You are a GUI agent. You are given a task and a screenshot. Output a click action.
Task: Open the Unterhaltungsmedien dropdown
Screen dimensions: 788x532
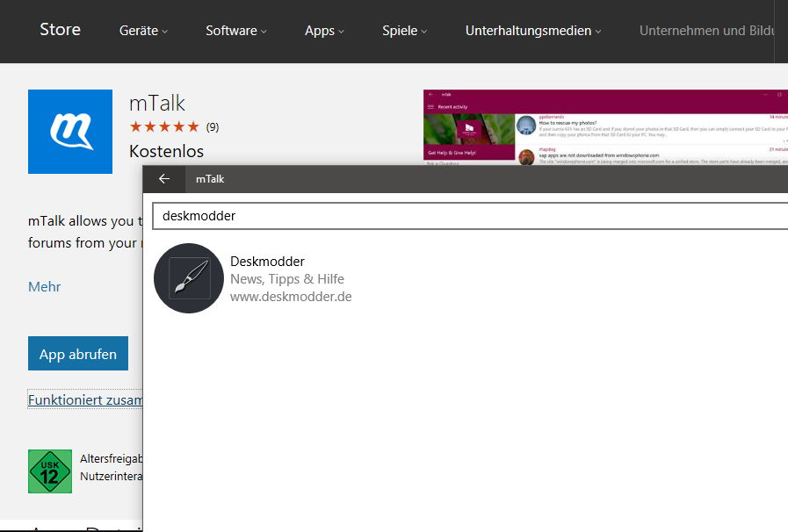click(x=533, y=31)
